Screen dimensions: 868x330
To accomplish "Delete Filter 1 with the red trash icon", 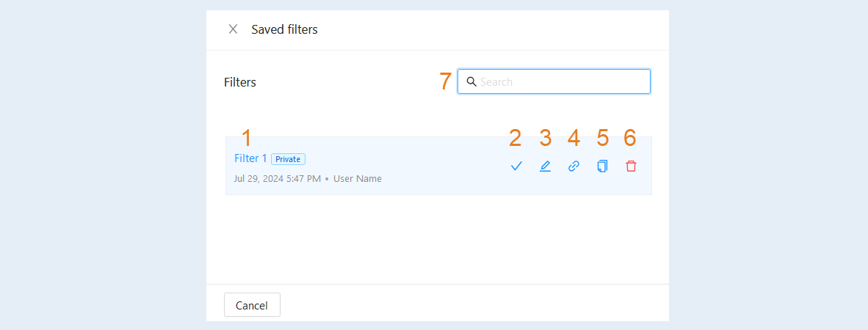I will pos(631,166).
